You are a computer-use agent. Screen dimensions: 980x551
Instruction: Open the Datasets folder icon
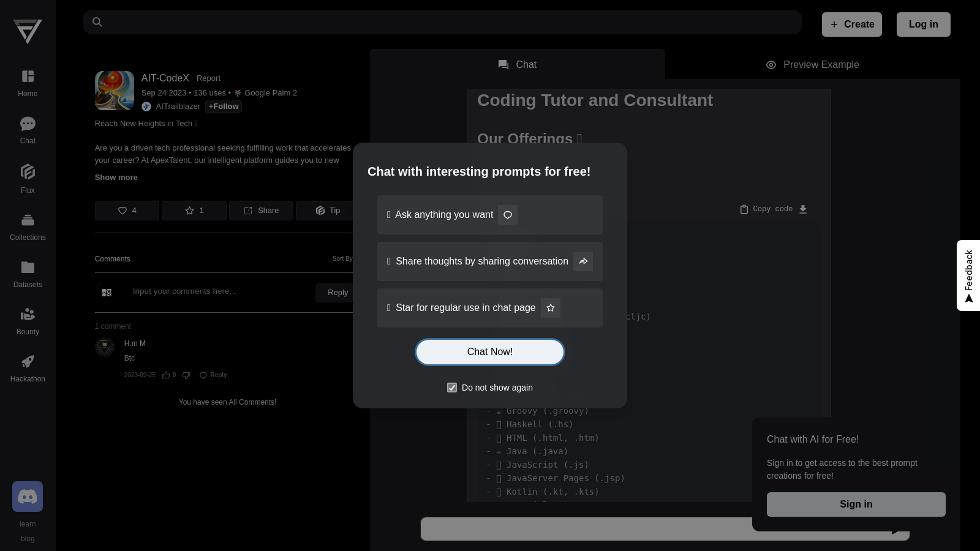click(x=28, y=268)
